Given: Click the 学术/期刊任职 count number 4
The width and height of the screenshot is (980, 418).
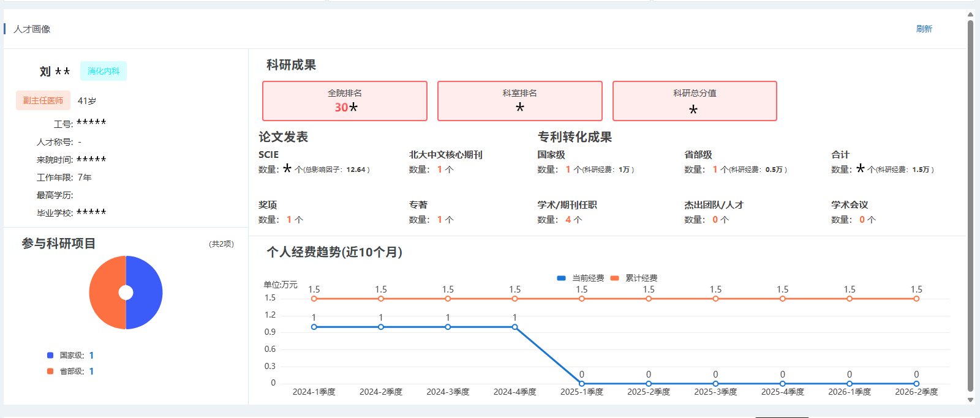Looking at the screenshot, I should (x=568, y=220).
